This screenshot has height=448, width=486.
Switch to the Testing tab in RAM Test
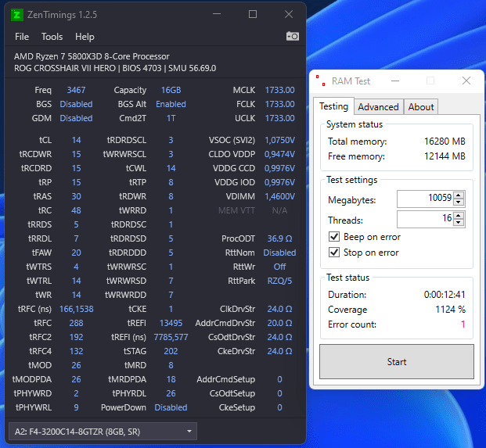(x=333, y=106)
